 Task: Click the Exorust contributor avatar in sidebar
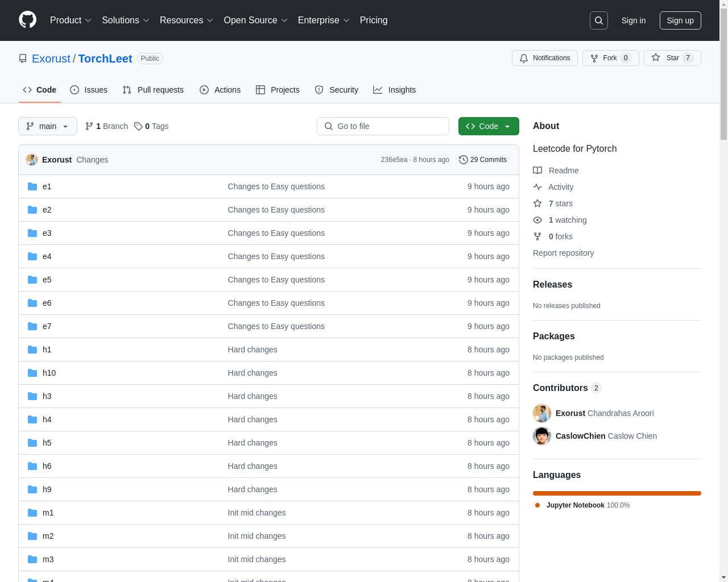[542, 413]
